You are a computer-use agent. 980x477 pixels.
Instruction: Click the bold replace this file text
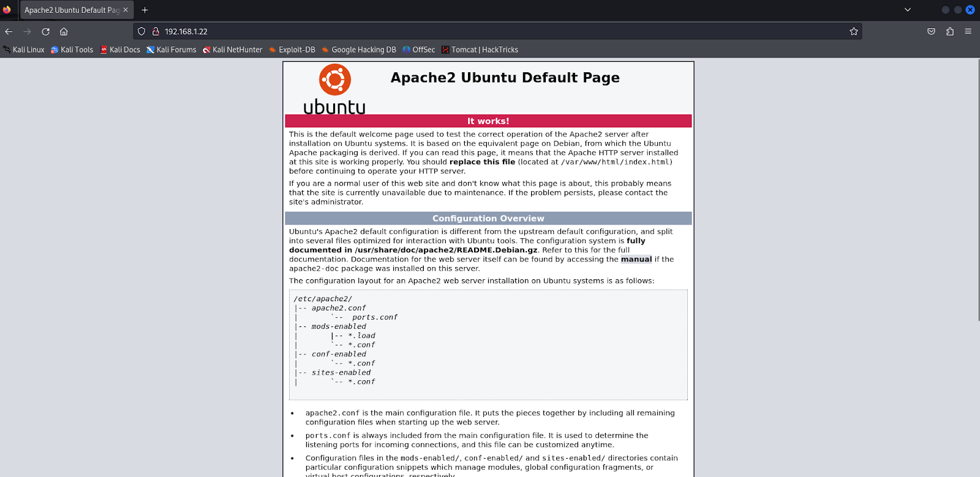point(483,162)
